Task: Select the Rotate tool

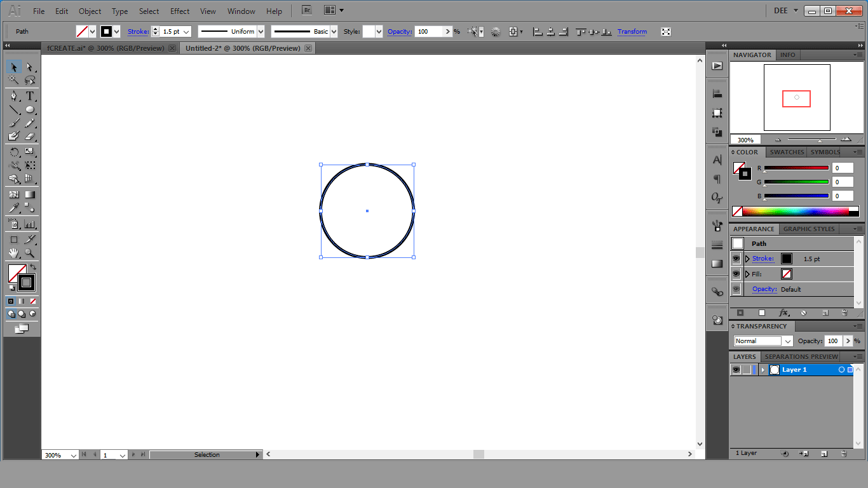Action: tap(14, 152)
